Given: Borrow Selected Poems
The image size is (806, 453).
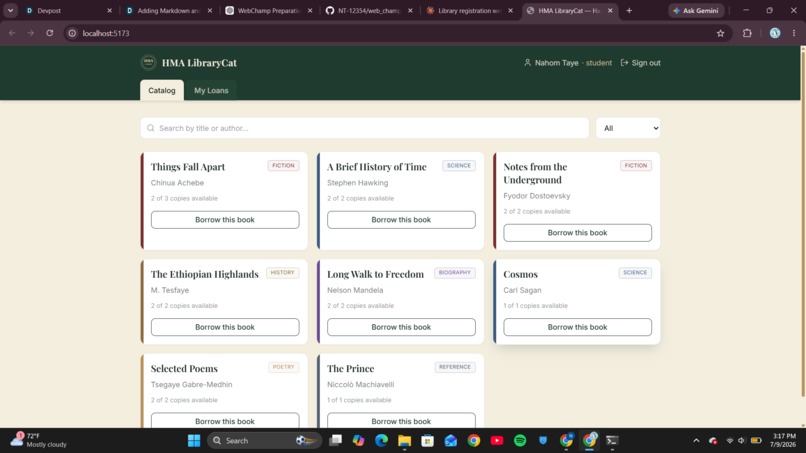Looking at the screenshot, I should coord(225,421).
